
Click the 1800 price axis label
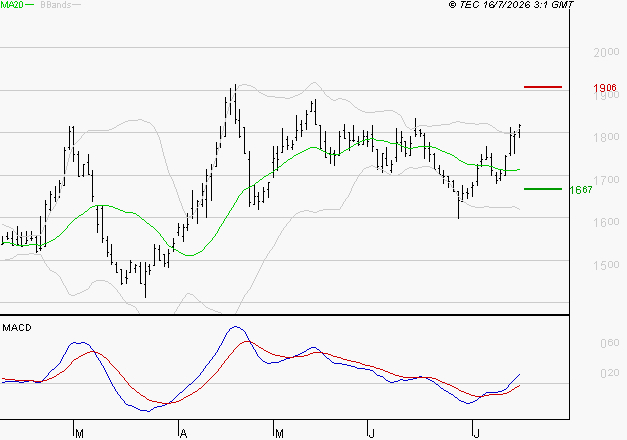[606, 137]
